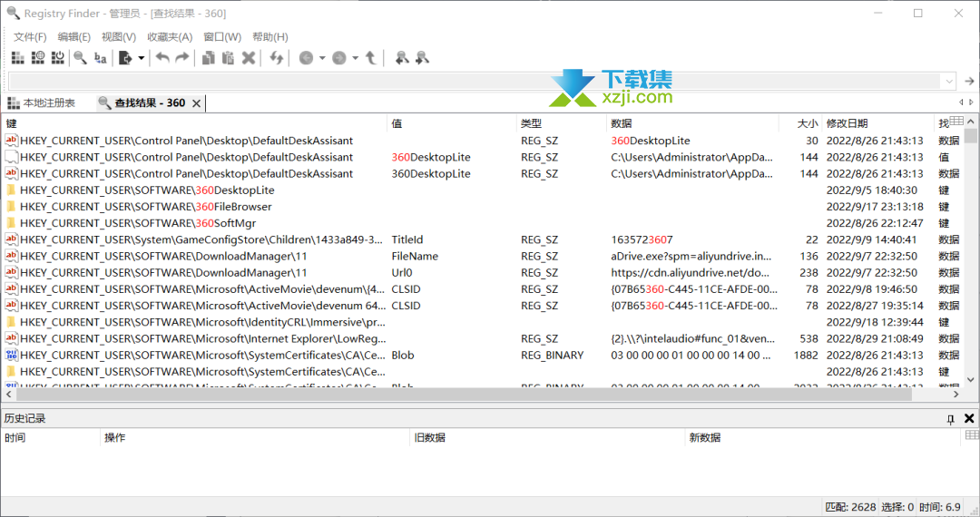Sort by the 大小 column header
Image resolution: width=980 pixels, height=517 pixels.
coord(800,123)
